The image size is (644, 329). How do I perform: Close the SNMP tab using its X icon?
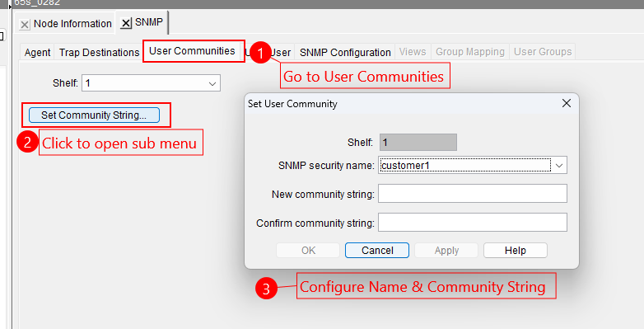point(126,23)
